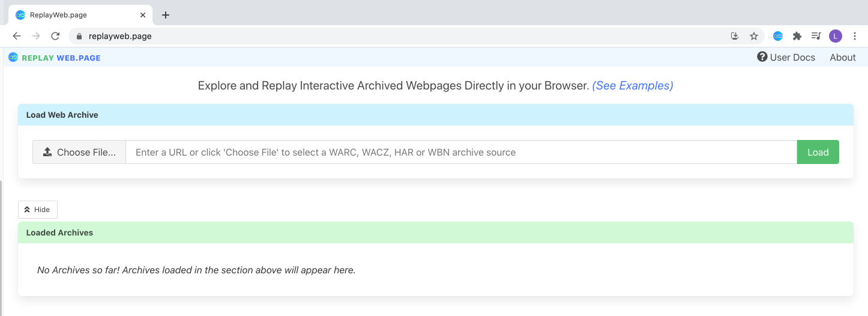Reload the current page
Viewport: 868px width, 316px height.
pos(55,36)
